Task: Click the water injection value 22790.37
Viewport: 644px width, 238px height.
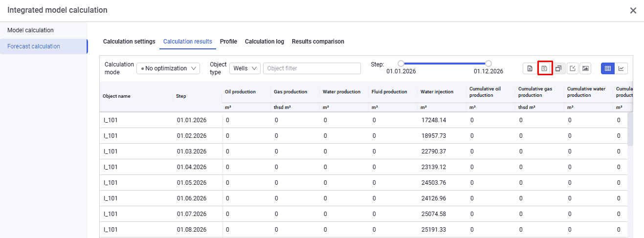Action: tap(434, 151)
